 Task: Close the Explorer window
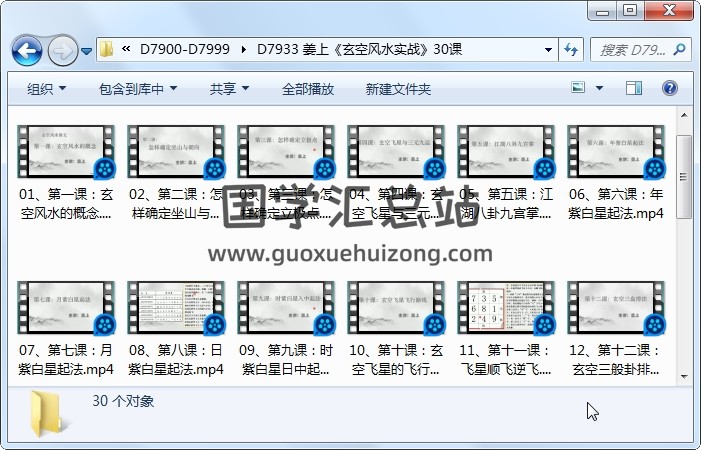669,10
